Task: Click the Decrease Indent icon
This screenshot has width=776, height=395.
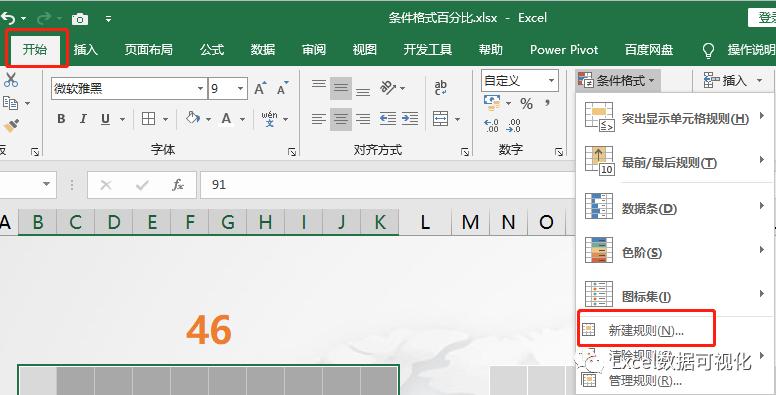Action: (x=388, y=119)
